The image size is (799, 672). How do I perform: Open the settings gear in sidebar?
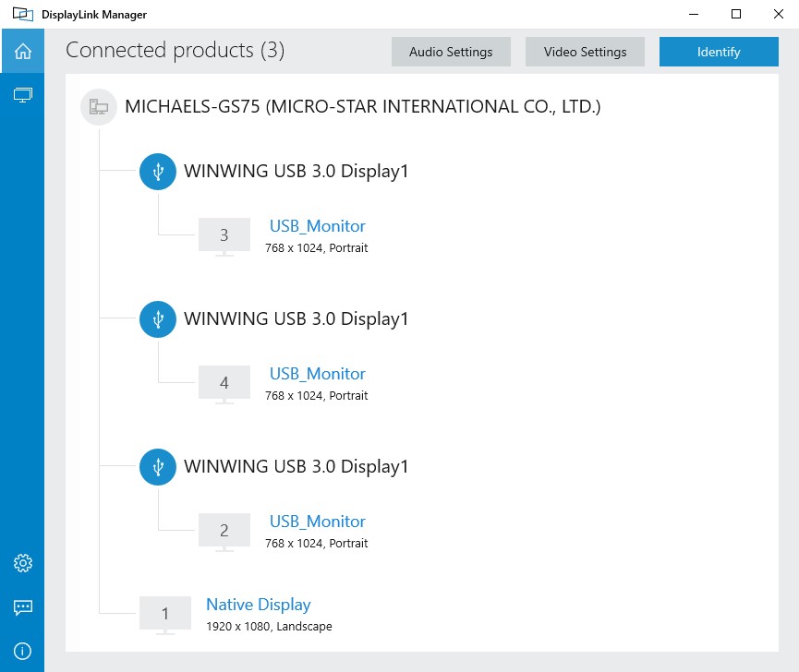tap(23, 563)
